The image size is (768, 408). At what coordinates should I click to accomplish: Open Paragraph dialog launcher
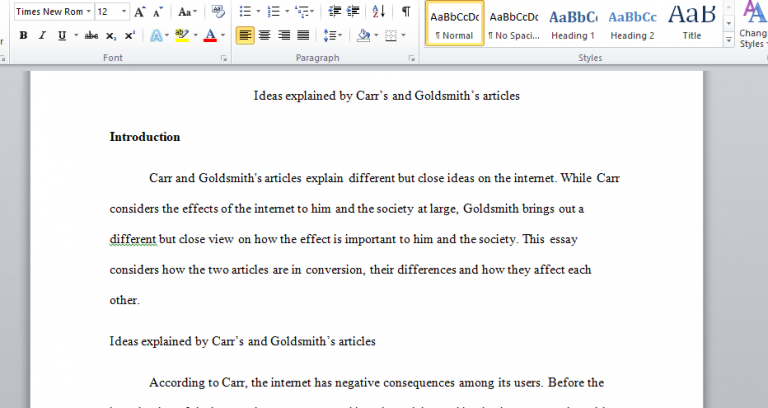pos(411,58)
